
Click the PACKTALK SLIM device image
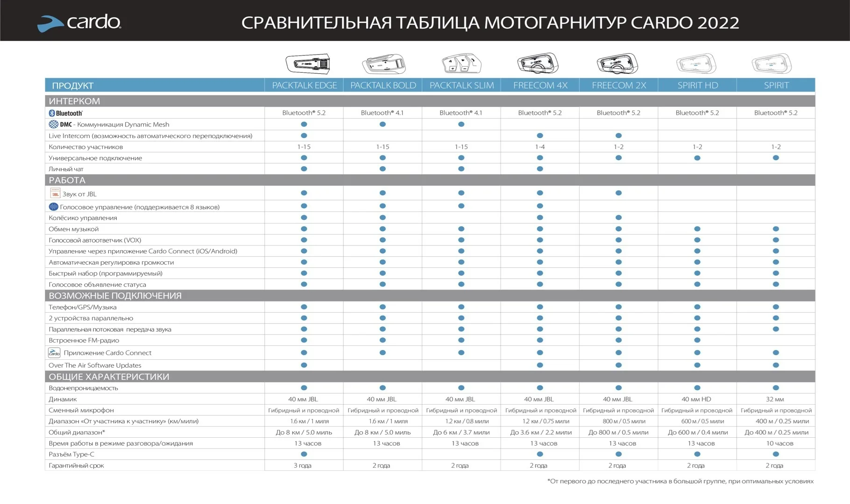[x=461, y=64]
